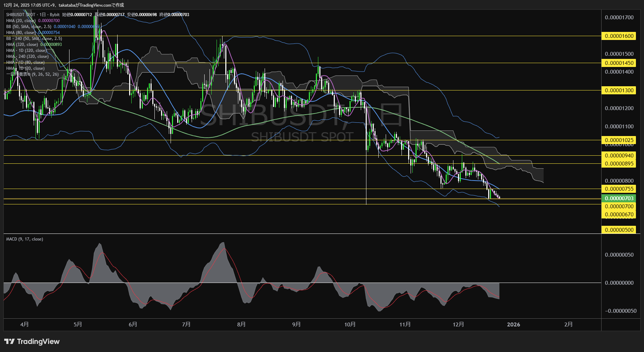Select the MACD (9, 17, close) legend label
This screenshot has width=644, height=352.
(x=25, y=239)
